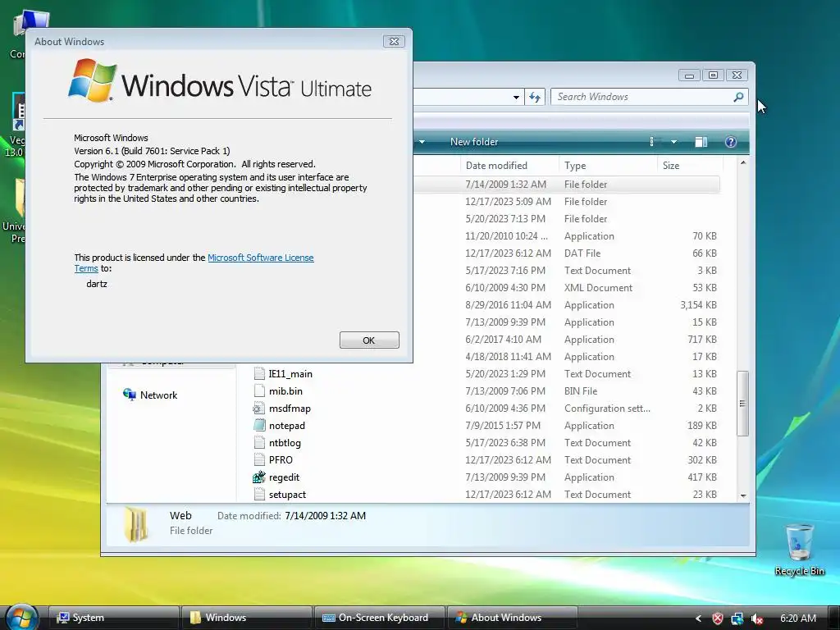Sort by Date modified column header

tap(509, 166)
